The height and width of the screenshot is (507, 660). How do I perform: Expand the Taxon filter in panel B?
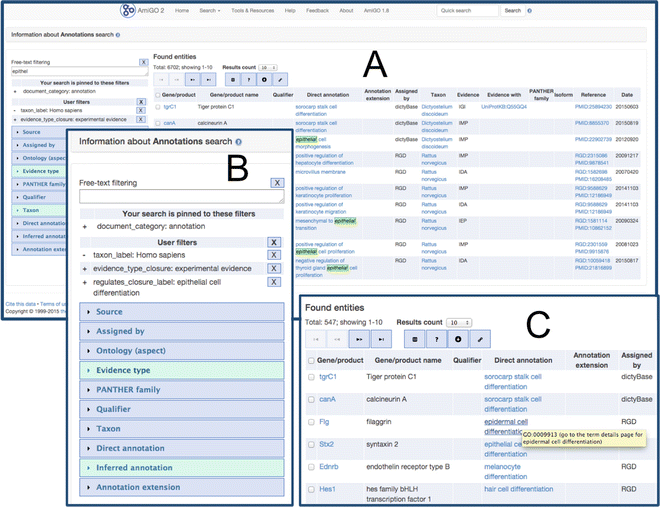click(182, 429)
